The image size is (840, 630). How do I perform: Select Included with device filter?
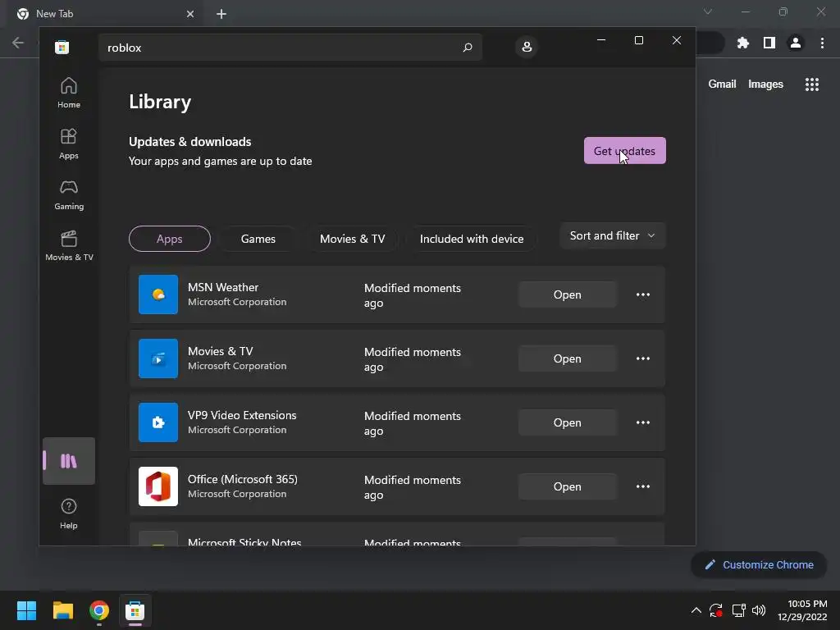472,239
